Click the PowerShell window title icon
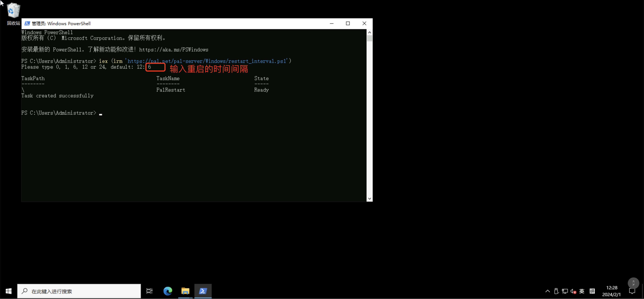This screenshot has width=644, height=299. [x=27, y=24]
